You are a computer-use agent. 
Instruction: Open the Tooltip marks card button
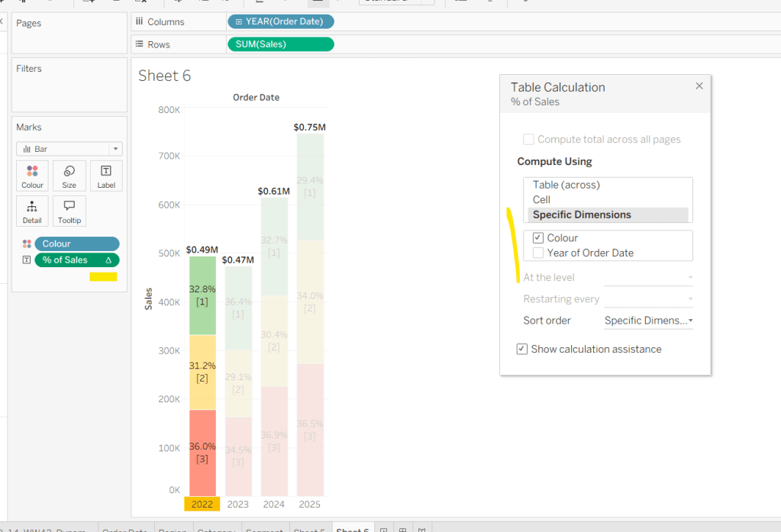pos(69,211)
